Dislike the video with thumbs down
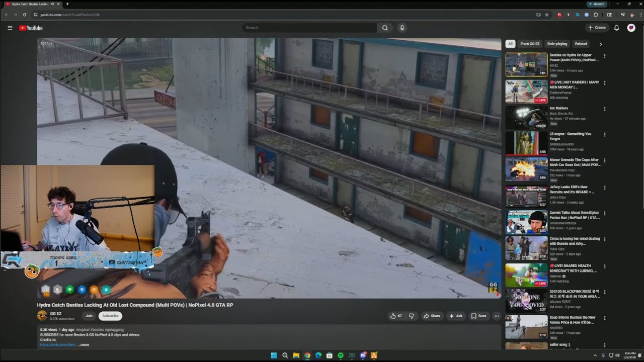The image size is (644, 362). [x=412, y=316]
